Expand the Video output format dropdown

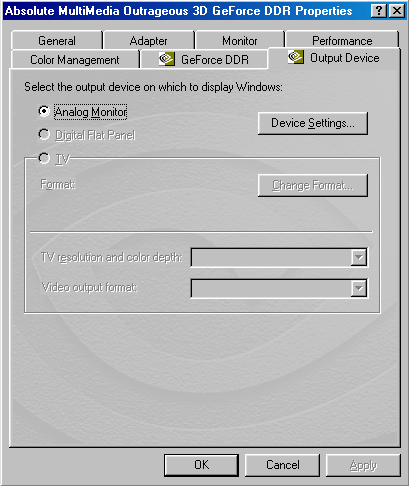(359, 288)
